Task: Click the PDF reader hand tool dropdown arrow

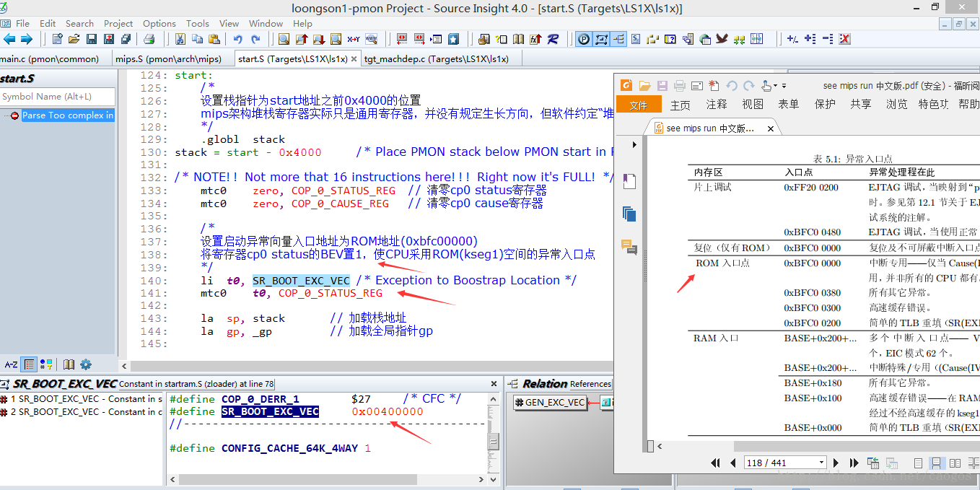Action: point(774,86)
